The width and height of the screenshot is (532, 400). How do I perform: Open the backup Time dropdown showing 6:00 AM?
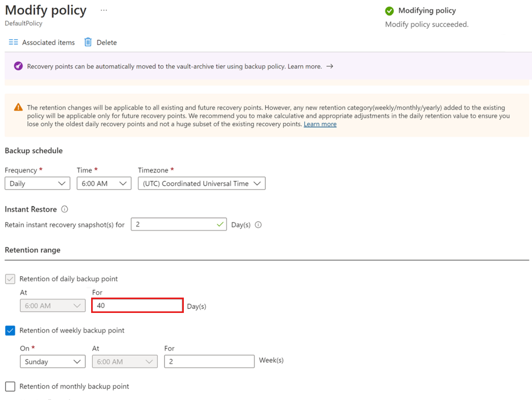pos(103,183)
